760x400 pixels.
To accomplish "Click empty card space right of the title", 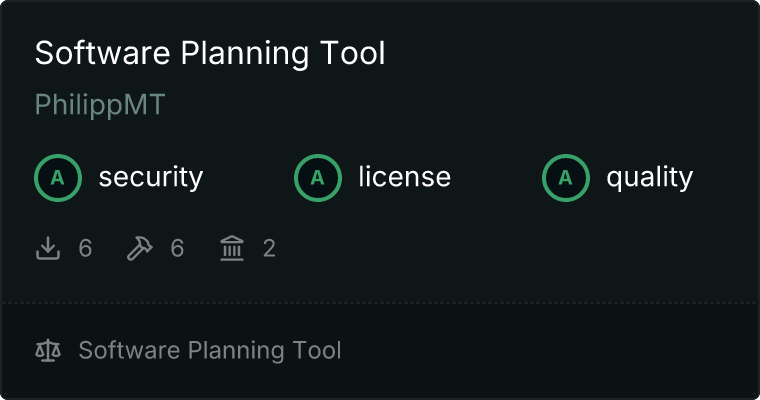I will [580, 54].
